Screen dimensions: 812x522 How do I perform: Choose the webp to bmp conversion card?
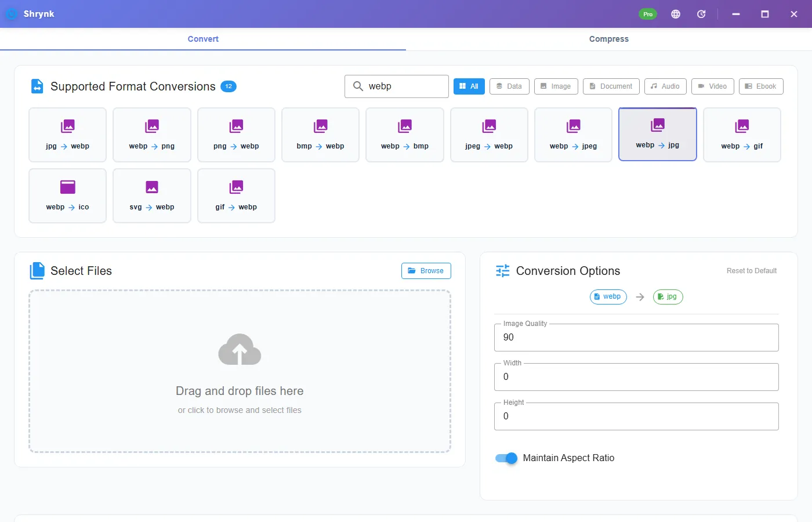coord(405,135)
